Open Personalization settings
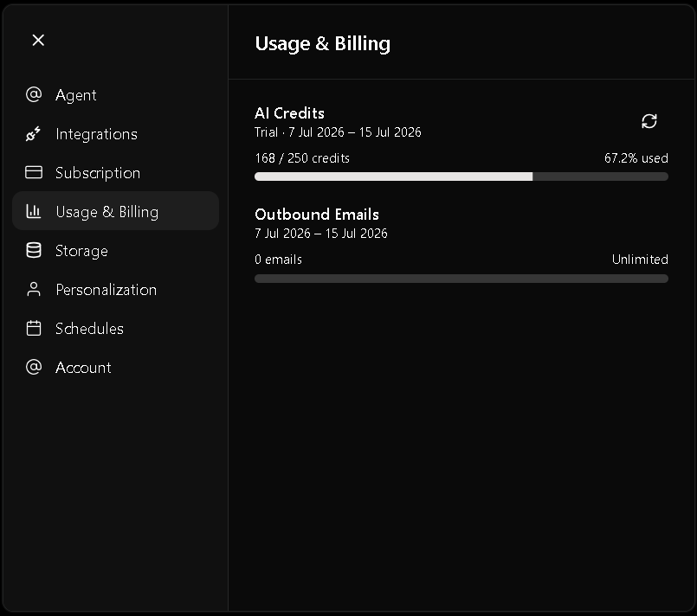 coord(115,289)
